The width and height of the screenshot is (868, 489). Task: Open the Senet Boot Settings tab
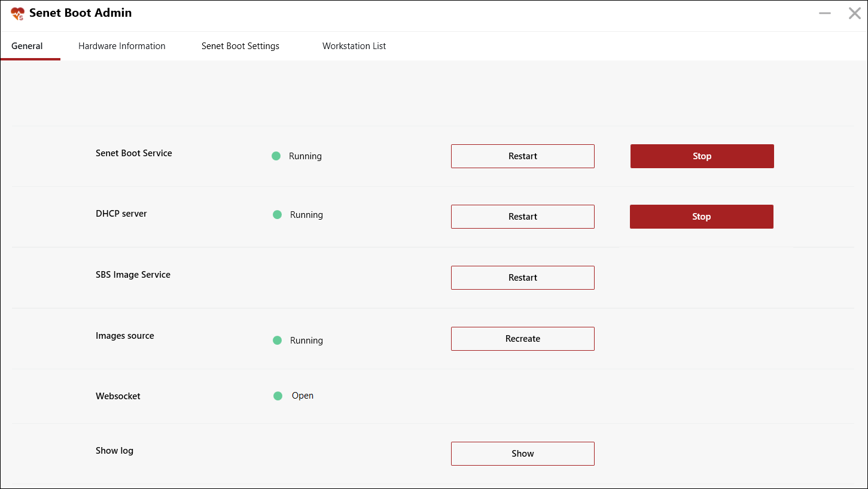coord(240,46)
